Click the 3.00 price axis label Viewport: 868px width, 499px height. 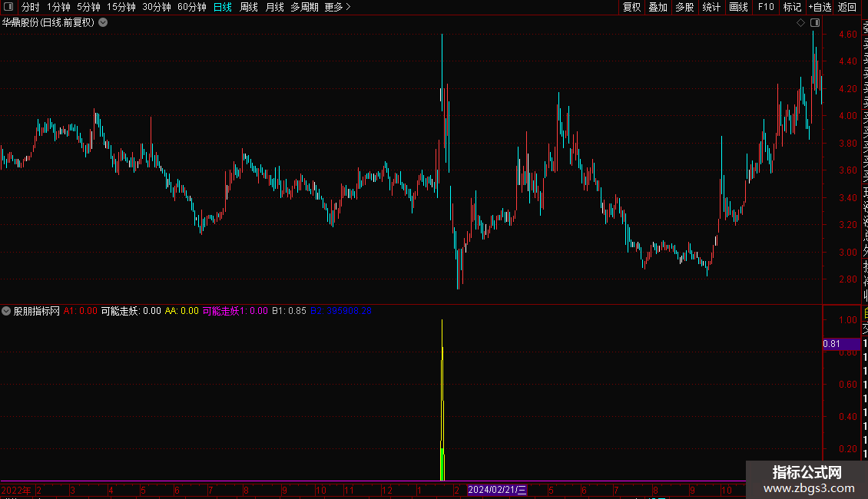[x=847, y=253]
